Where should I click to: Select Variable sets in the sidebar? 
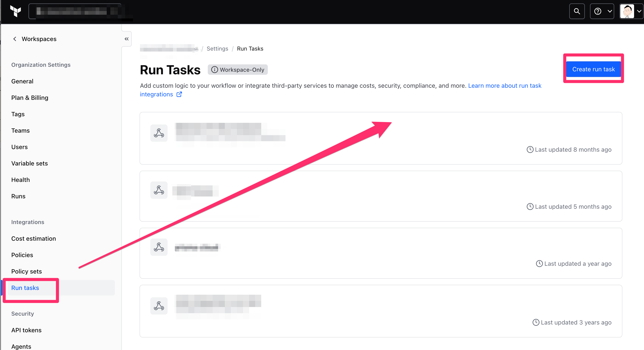coord(30,163)
